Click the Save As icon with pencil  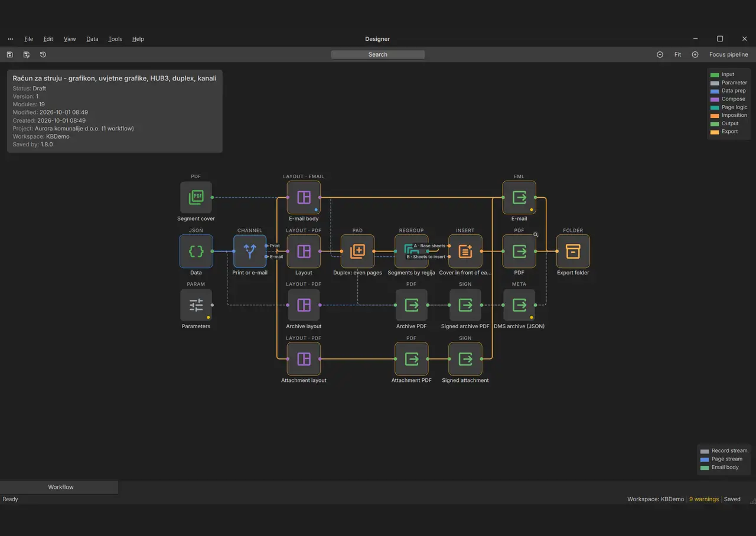coord(27,54)
